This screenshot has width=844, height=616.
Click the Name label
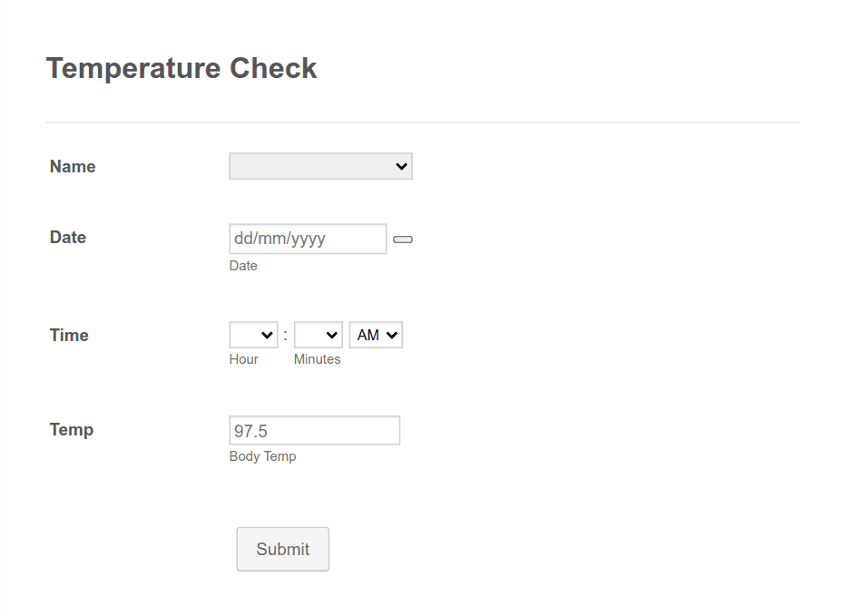pyautogui.click(x=72, y=166)
